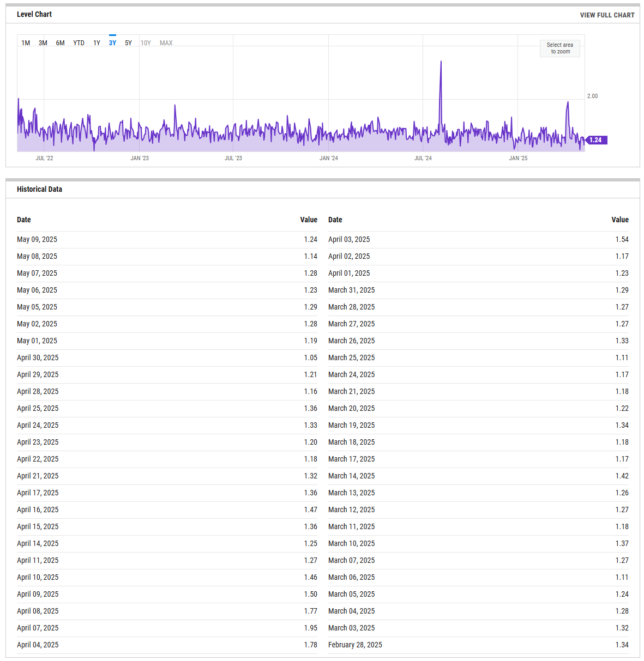Viewport: 644px width, 661px height.
Task: Click the May 08, 2025 row
Action: pos(167,256)
